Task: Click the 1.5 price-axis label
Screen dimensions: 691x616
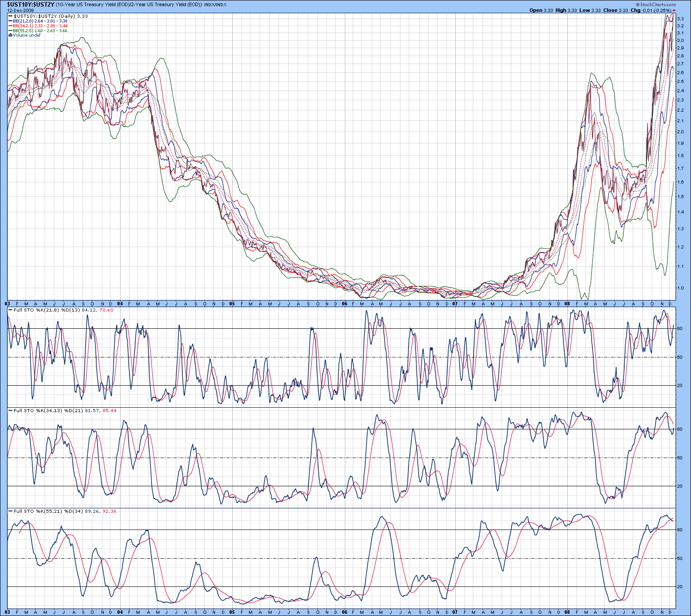Action: pyautogui.click(x=680, y=197)
